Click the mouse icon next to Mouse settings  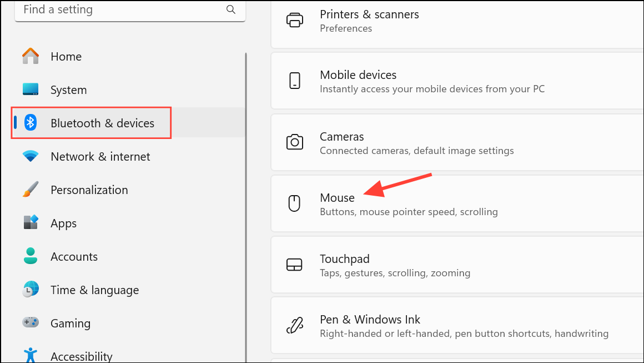tap(295, 203)
